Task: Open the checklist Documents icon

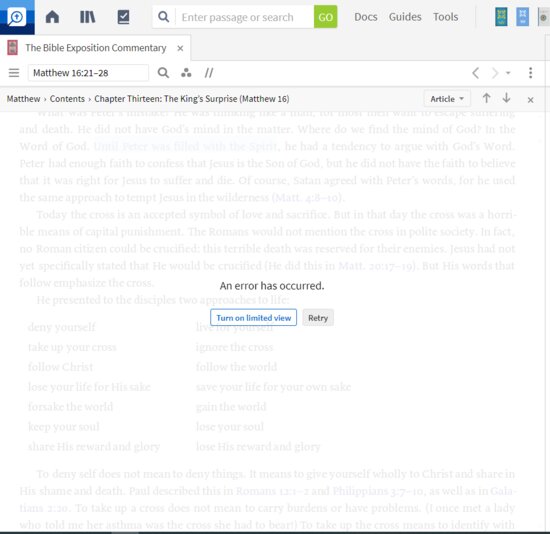Action: point(123,17)
